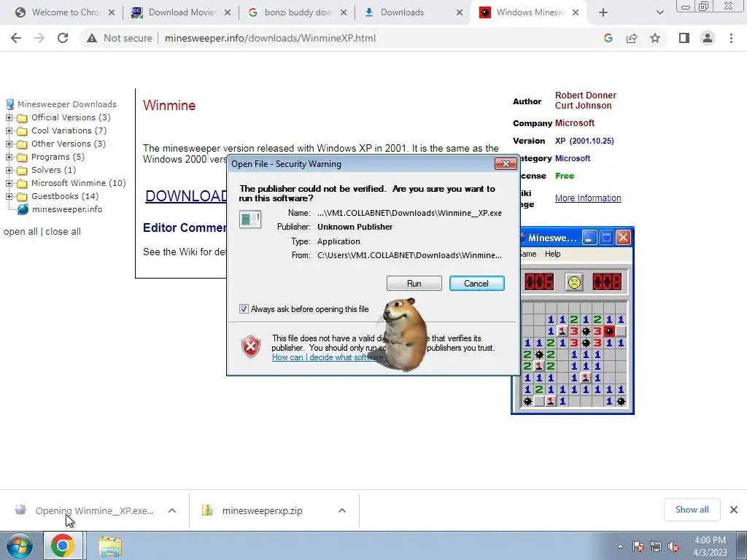
Task: Open the More Information link
Action: (588, 198)
